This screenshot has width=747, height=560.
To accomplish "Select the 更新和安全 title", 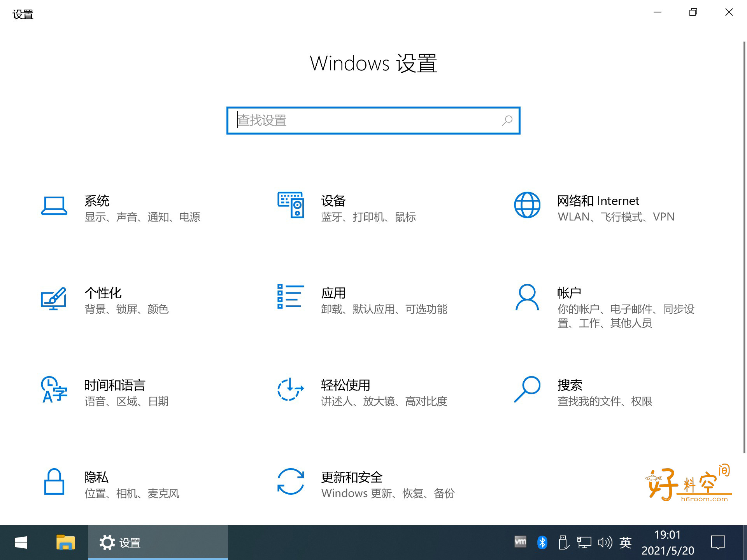I will click(x=352, y=477).
